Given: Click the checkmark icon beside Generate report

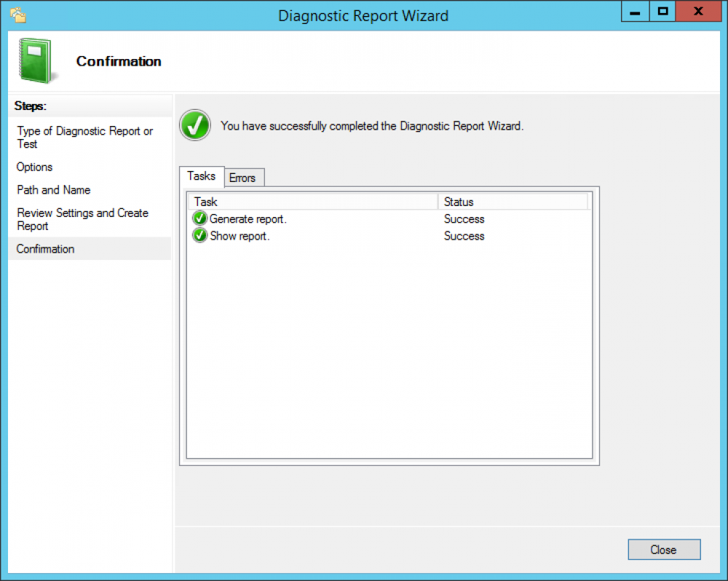Looking at the screenshot, I should pyautogui.click(x=200, y=219).
